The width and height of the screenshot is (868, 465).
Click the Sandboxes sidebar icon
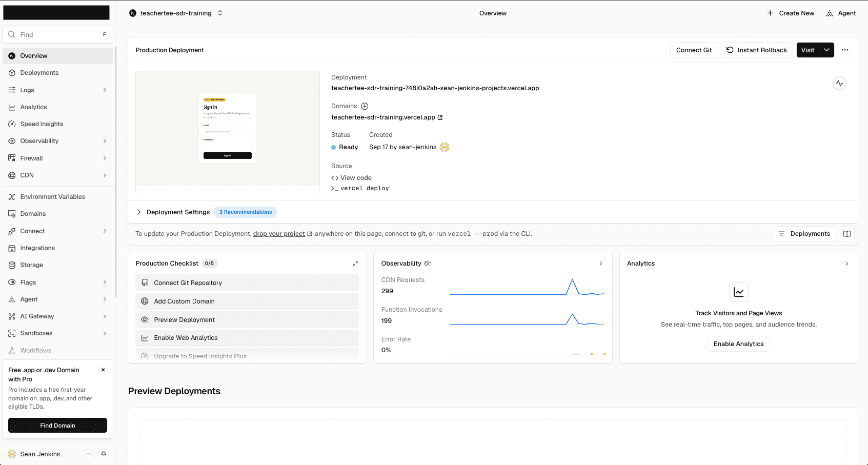12,333
